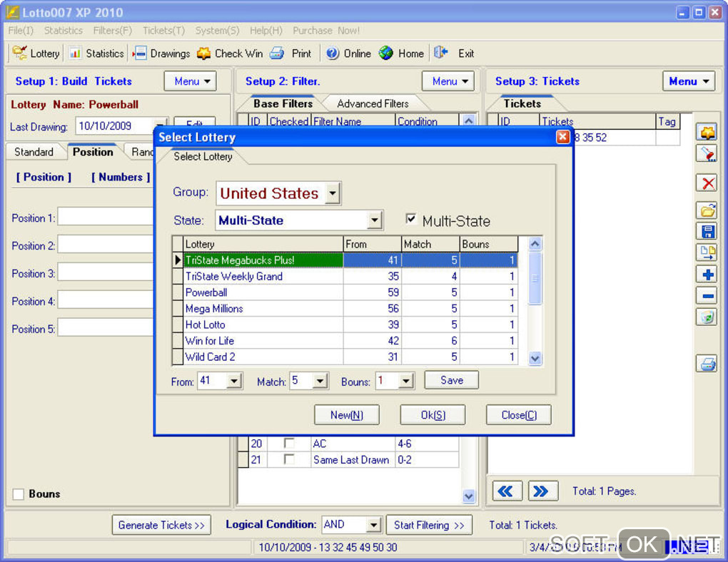Open the Logical Condition AND dropdown
The width and height of the screenshot is (728, 562).
(x=374, y=525)
